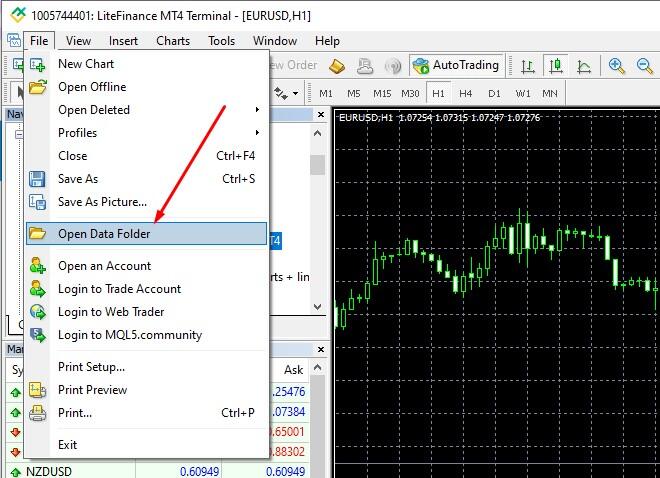Click Navigator scrollbar up arrow
Viewport: 660px width, 478px height.
click(x=318, y=133)
